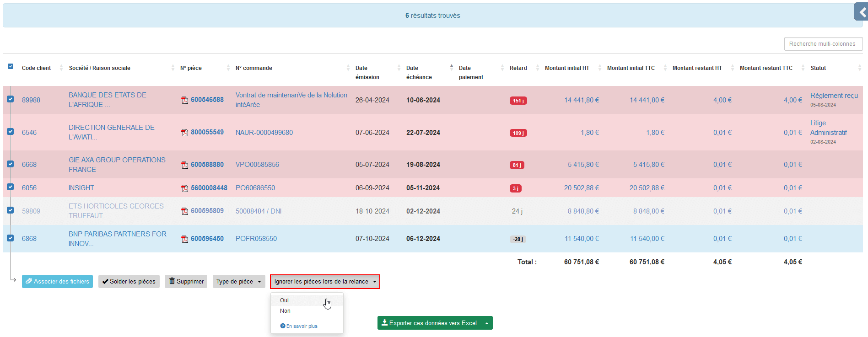Toggle the select-all checkbox in table header
Viewport: 868px width, 337px height.
11,67
